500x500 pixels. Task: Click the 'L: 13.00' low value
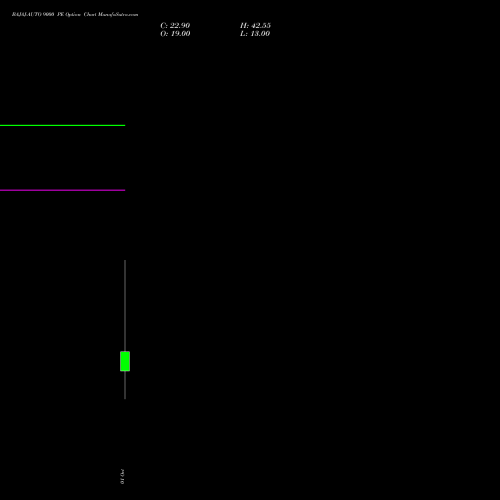pos(255,34)
